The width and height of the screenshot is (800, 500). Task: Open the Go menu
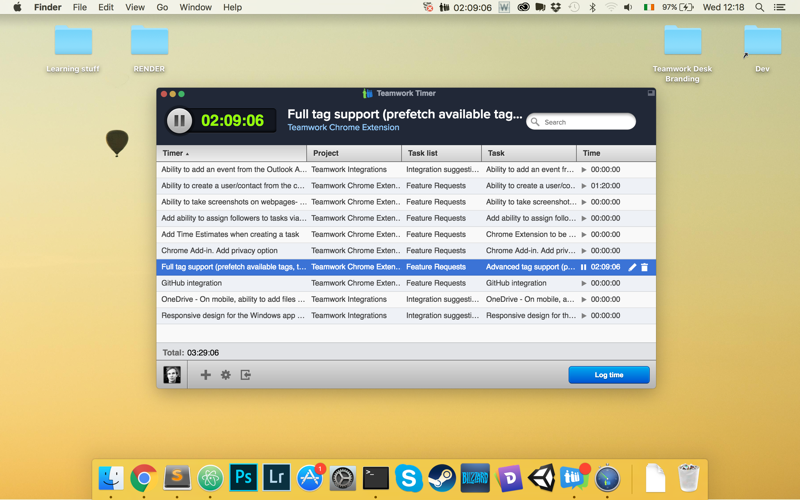(162, 7)
